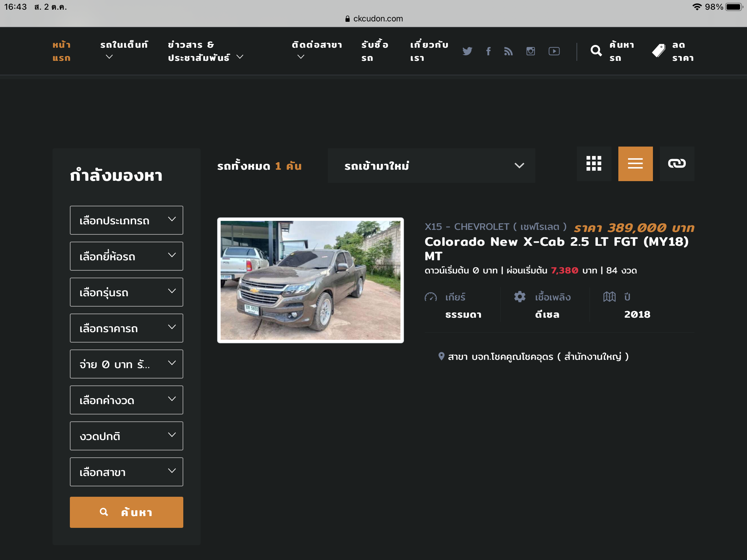747x560 pixels.
Task: Go to หน้าแรก home menu
Action: click(x=62, y=51)
